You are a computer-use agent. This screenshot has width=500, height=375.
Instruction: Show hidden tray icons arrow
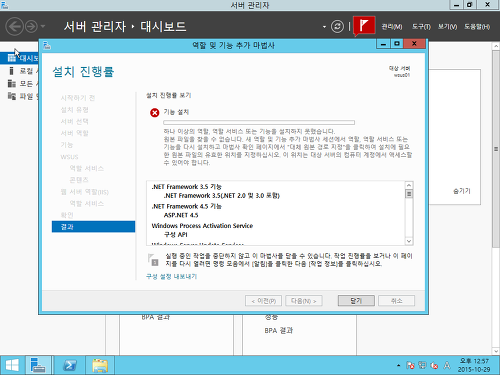398,365
